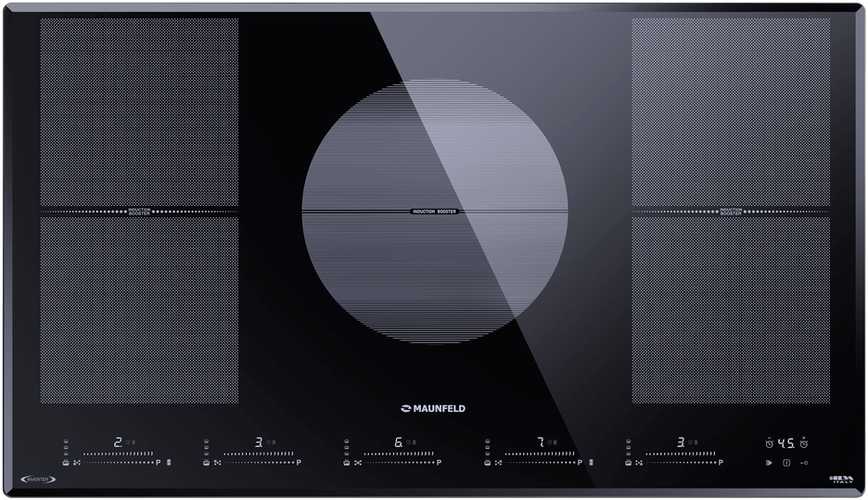Tap the key lock icon
The image size is (868, 500).
pyautogui.click(x=803, y=462)
